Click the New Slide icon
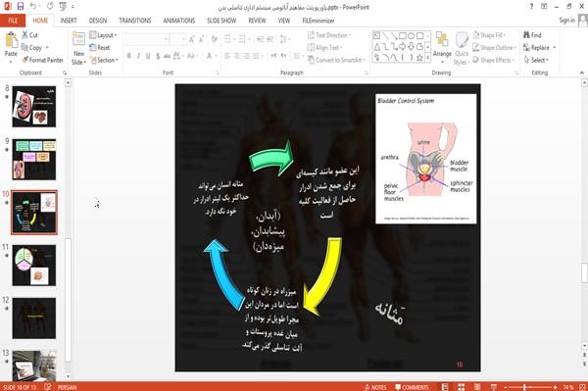 click(78, 39)
